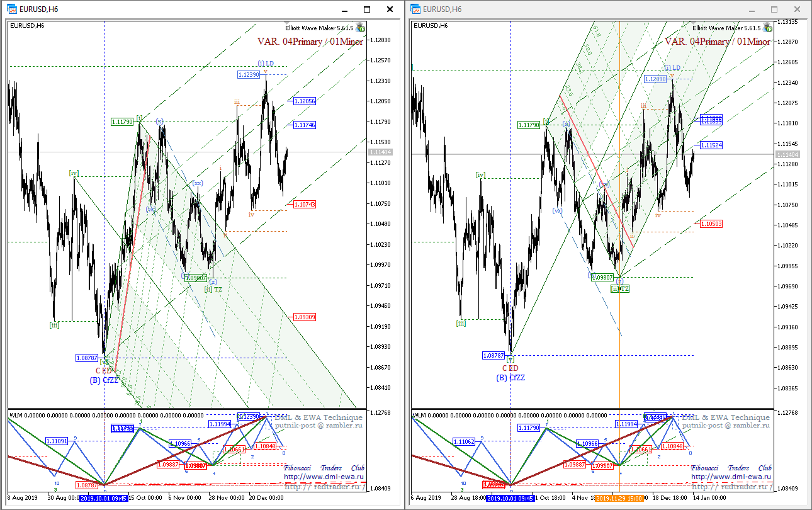
Task: Select the red 1.10503 price label in the right chart
Action: (x=711, y=224)
